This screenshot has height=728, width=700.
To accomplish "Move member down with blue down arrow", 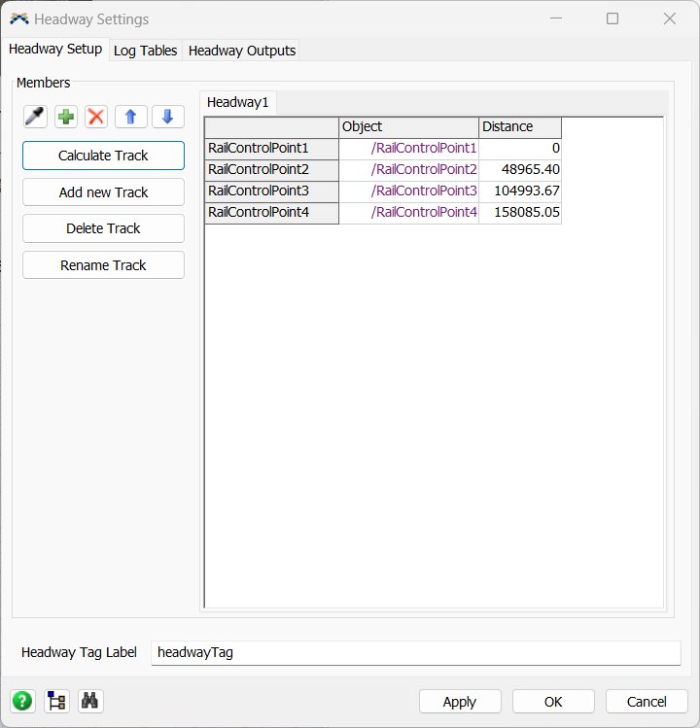I will (x=167, y=117).
